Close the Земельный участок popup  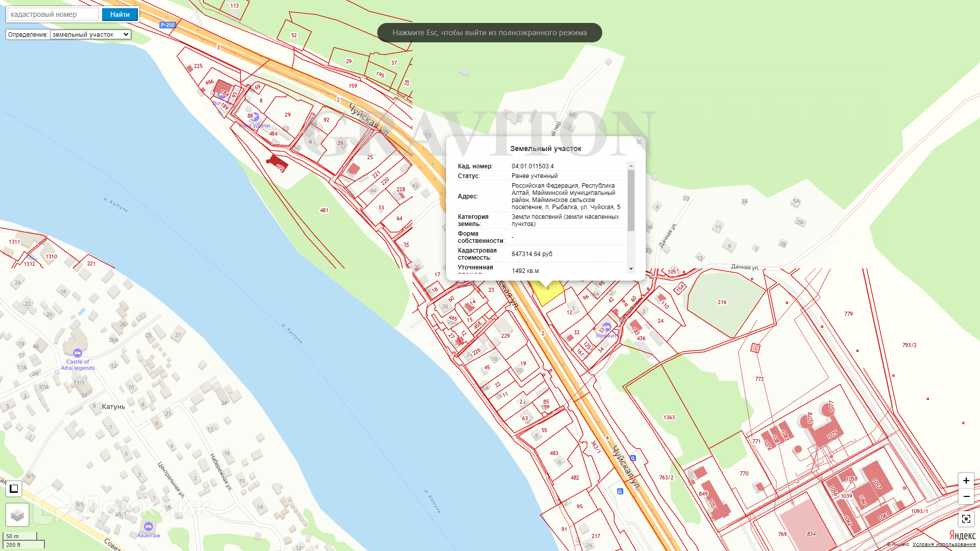click(x=639, y=142)
